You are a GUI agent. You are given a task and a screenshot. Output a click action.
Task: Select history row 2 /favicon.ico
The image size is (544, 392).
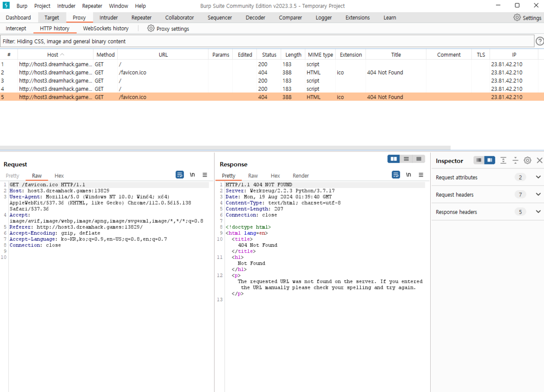272,72
